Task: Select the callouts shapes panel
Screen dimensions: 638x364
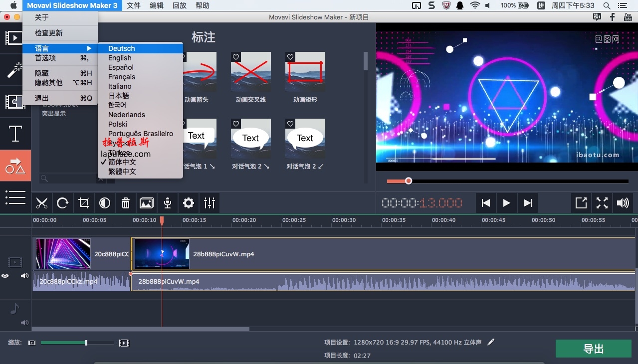Action: tap(15, 166)
